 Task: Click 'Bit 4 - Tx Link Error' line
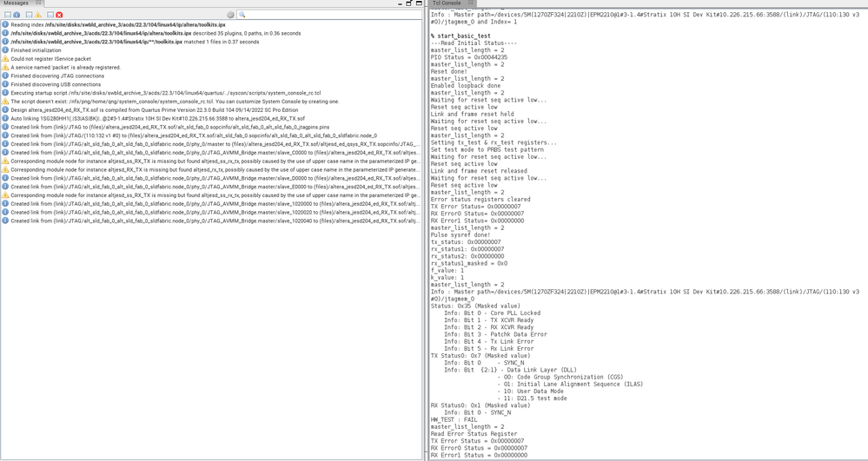tap(489, 341)
